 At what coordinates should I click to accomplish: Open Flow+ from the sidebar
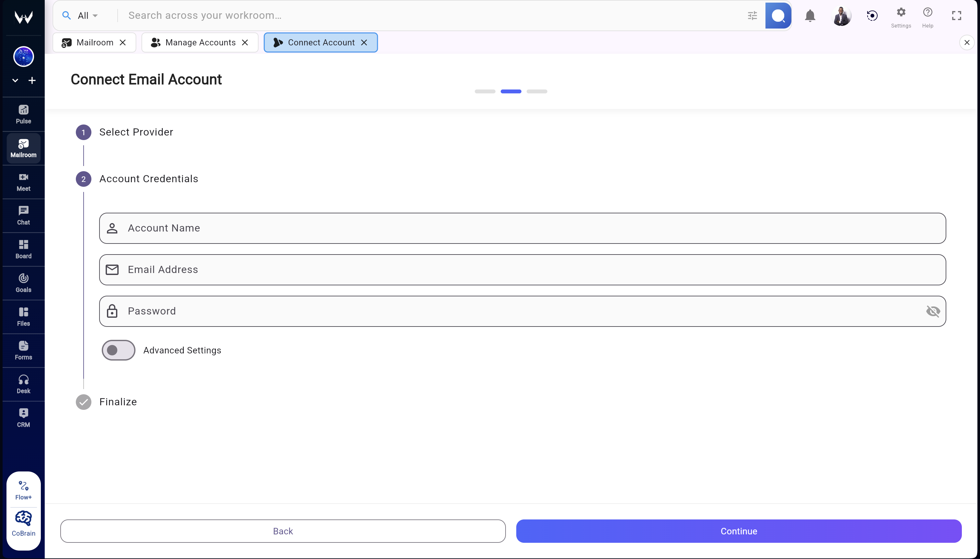[23, 489]
